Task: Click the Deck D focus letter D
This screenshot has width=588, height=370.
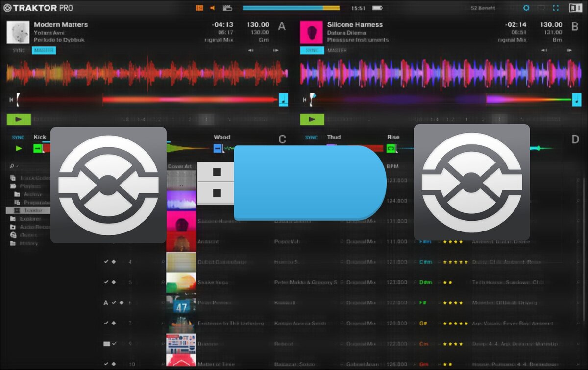Action: coord(575,139)
